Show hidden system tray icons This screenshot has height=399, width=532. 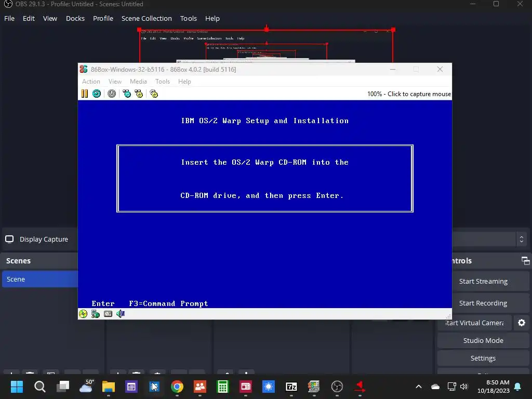(419, 387)
